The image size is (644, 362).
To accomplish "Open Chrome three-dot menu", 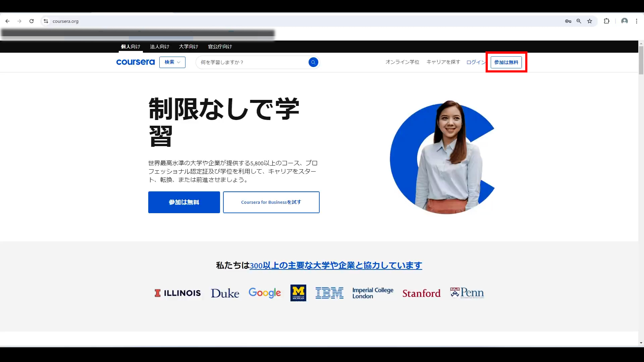I will [636, 21].
